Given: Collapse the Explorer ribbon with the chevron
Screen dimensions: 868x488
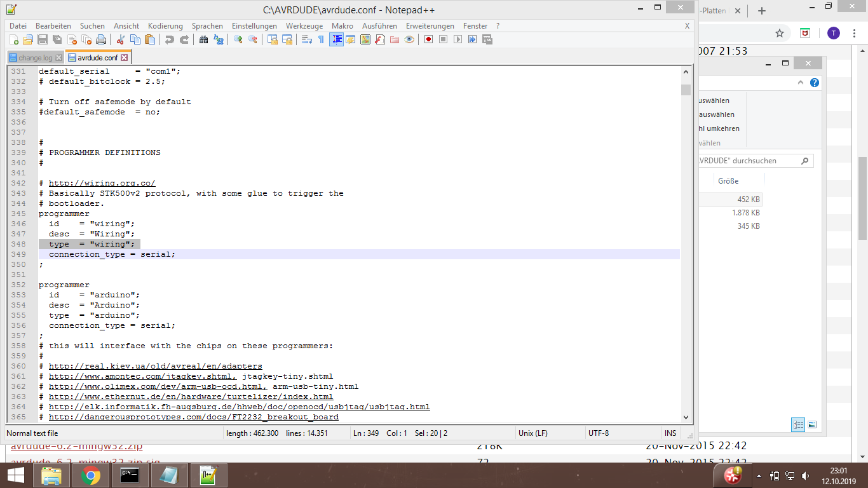Looking at the screenshot, I should (799, 82).
